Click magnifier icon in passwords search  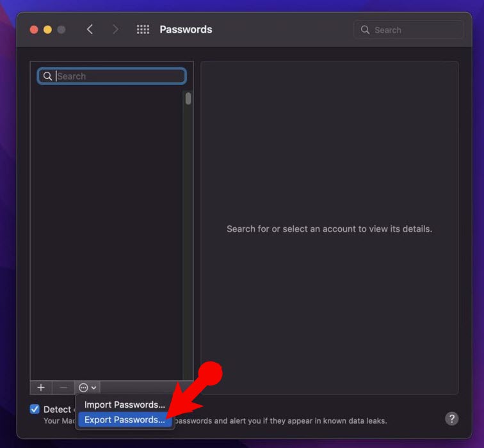point(47,76)
